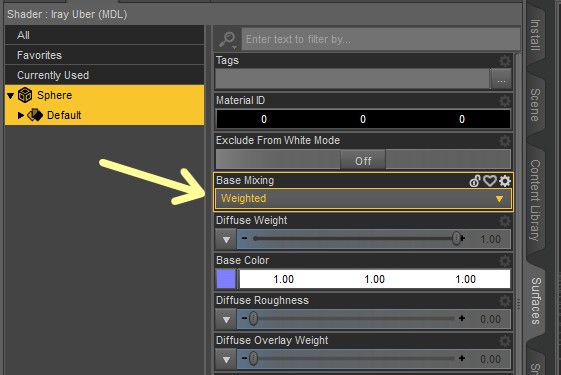Toggle Exclude From White Mode Off switch
Screen dimensions: 561x375
click(x=363, y=160)
